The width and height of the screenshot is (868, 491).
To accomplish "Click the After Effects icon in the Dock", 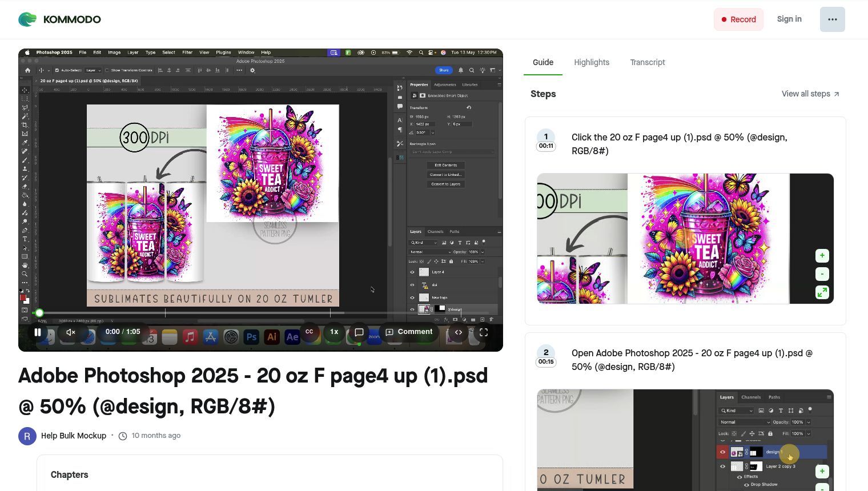I will [292, 337].
